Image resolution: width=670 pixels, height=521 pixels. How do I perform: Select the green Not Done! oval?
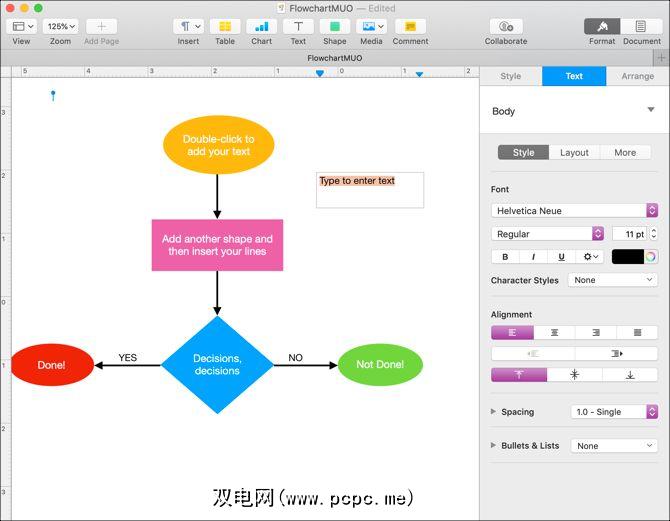point(380,365)
